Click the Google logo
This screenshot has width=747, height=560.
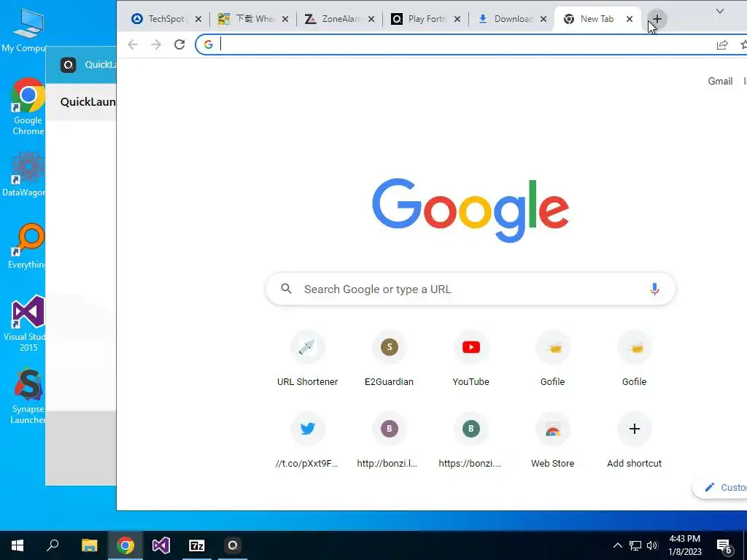(x=471, y=209)
